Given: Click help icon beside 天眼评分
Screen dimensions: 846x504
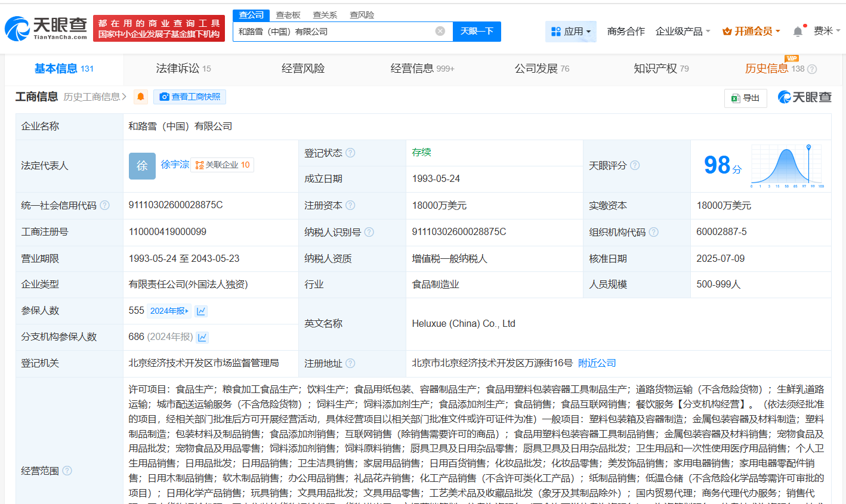Looking at the screenshot, I should pos(635,165).
